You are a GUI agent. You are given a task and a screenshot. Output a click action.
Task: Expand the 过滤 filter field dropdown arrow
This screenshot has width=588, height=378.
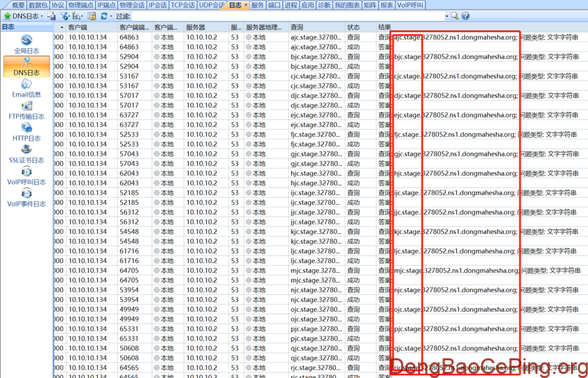pyautogui.click(x=447, y=16)
